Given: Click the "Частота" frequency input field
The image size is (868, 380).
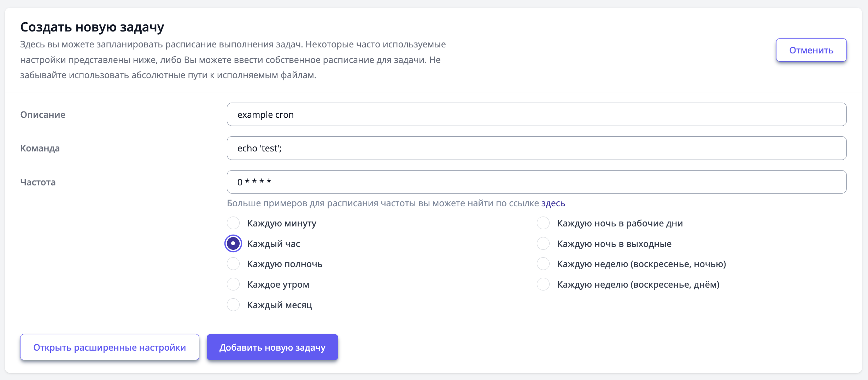Looking at the screenshot, I should tap(536, 182).
